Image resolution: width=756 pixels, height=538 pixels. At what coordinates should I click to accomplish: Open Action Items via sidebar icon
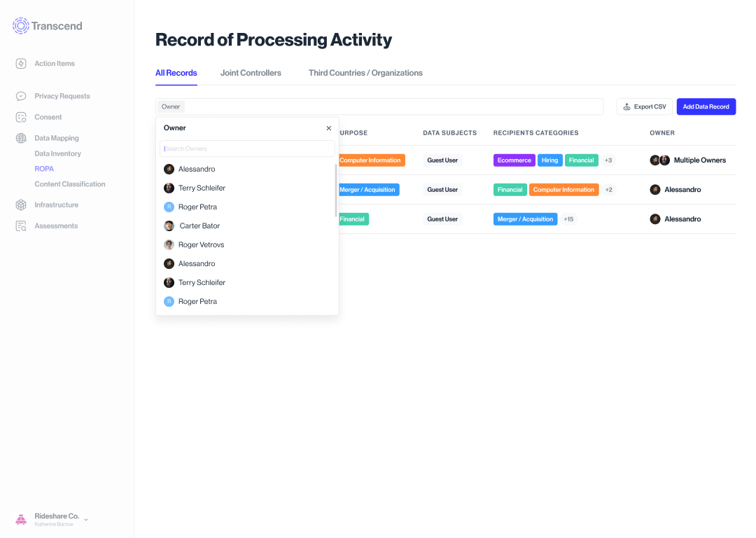pos(21,64)
